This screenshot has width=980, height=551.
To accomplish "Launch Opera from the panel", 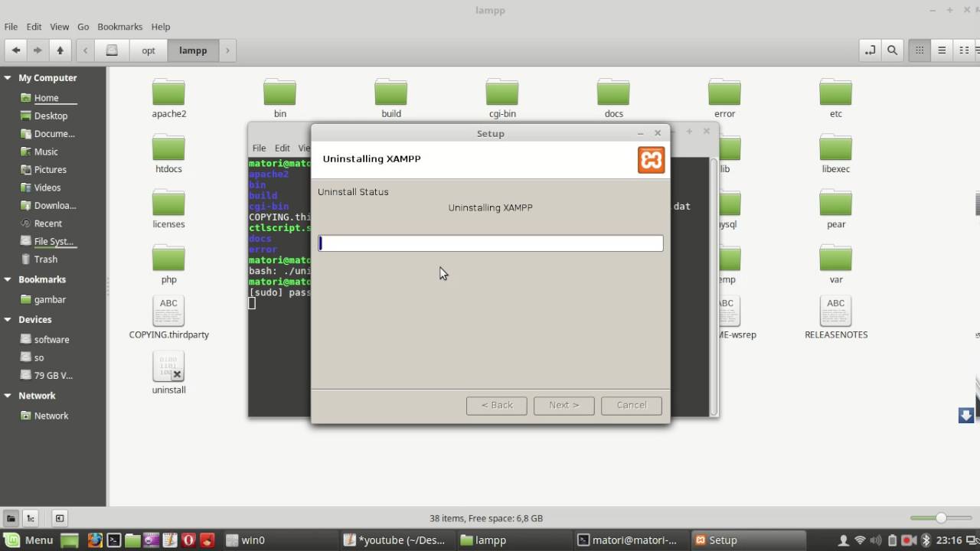I will 188,540.
